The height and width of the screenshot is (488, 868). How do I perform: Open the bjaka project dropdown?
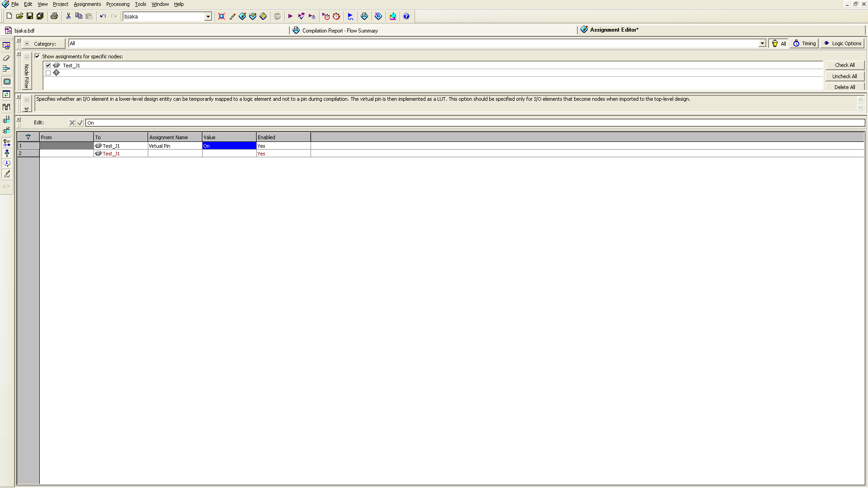point(208,16)
